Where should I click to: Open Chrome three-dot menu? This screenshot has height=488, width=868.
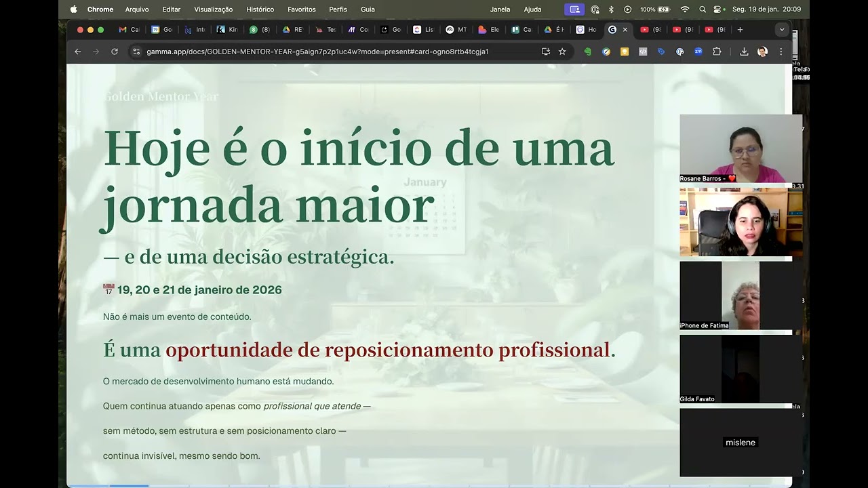point(781,52)
